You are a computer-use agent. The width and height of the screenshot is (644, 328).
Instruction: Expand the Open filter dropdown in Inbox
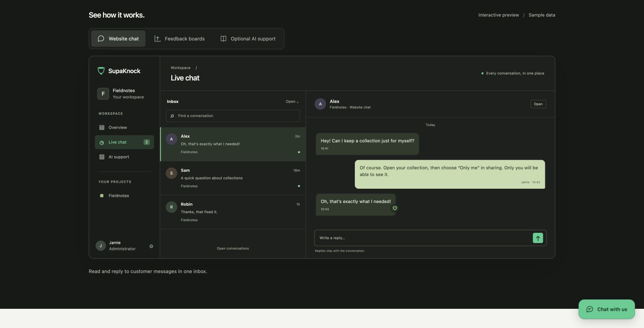[x=292, y=102]
